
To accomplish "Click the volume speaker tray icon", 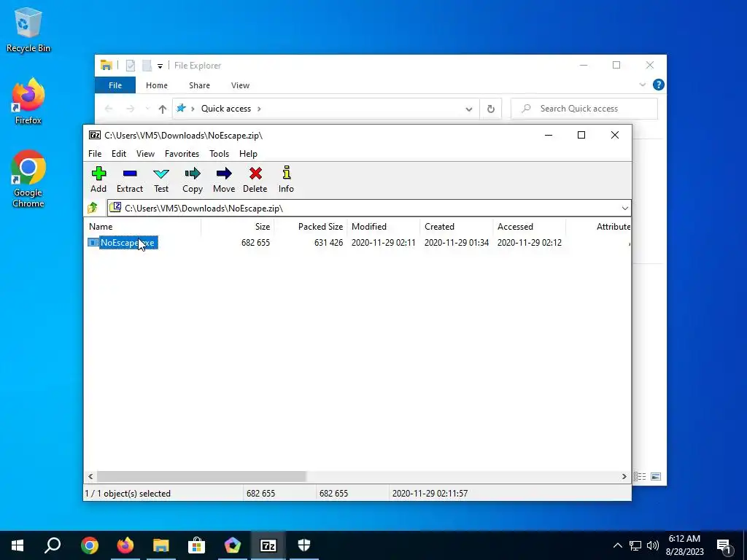I will [x=653, y=545].
